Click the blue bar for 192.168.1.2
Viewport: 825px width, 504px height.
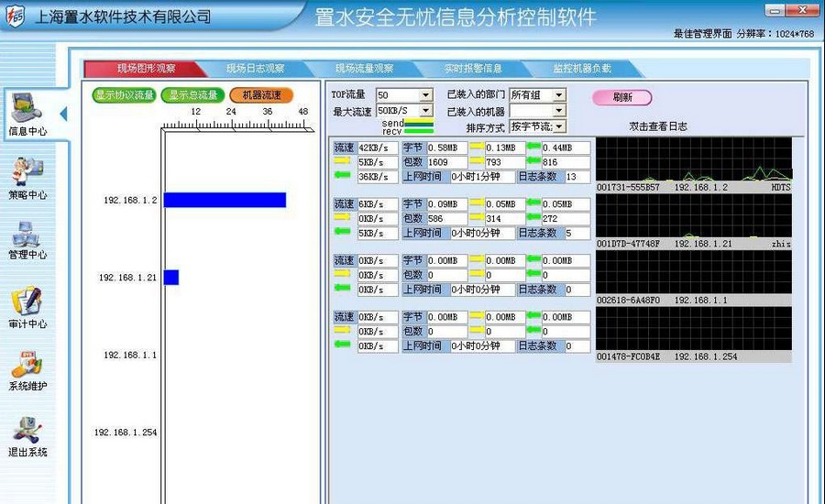coord(225,200)
